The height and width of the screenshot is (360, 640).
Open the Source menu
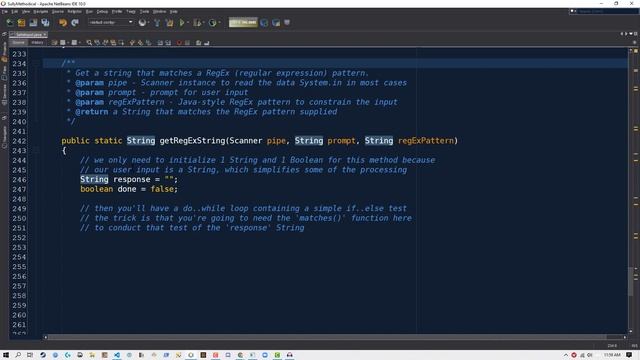[58, 11]
